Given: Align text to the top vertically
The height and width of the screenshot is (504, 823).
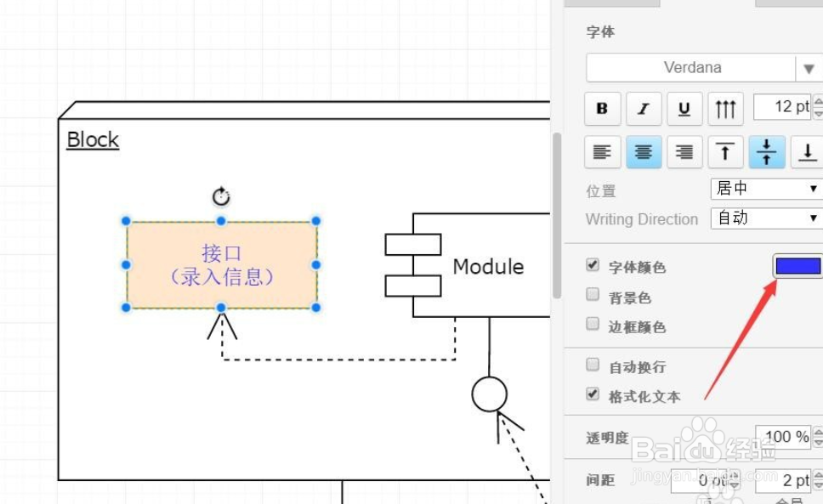Looking at the screenshot, I should 725,152.
